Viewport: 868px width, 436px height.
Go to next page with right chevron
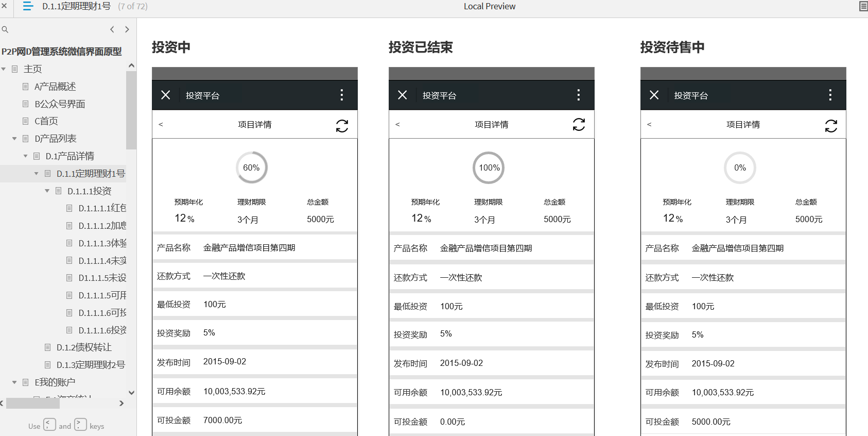pos(127,29)
